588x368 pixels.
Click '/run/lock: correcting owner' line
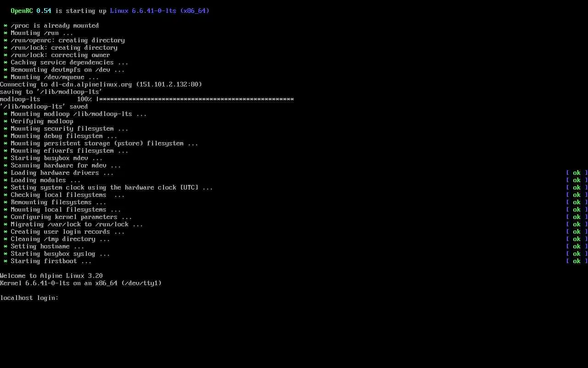pyautogui.click(x=57, y=55)
